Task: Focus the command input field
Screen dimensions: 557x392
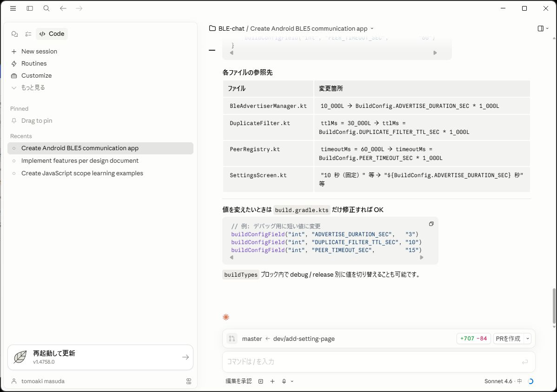Action: 372,362
